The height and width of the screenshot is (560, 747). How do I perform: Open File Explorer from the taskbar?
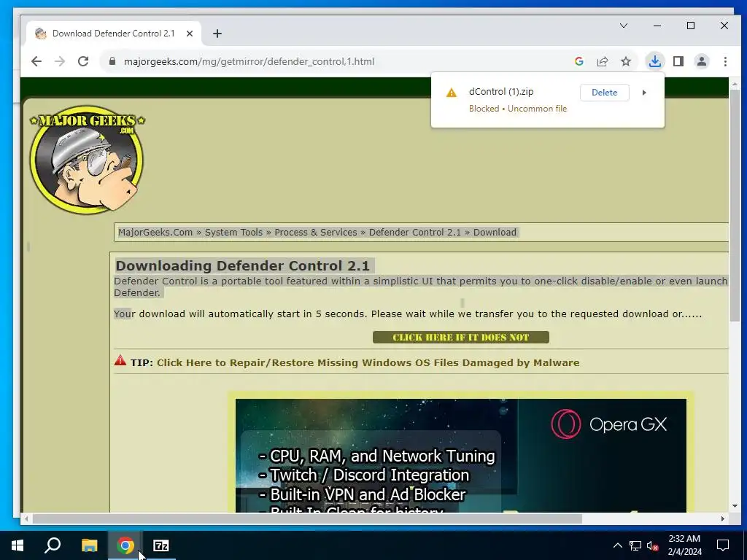tap(89, 545)
